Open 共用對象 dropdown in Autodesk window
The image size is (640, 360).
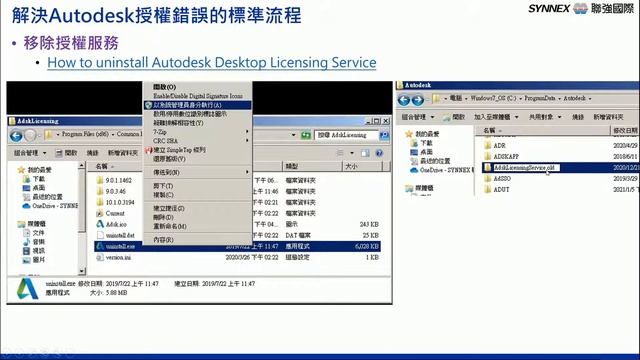click(x=545, y=117)
